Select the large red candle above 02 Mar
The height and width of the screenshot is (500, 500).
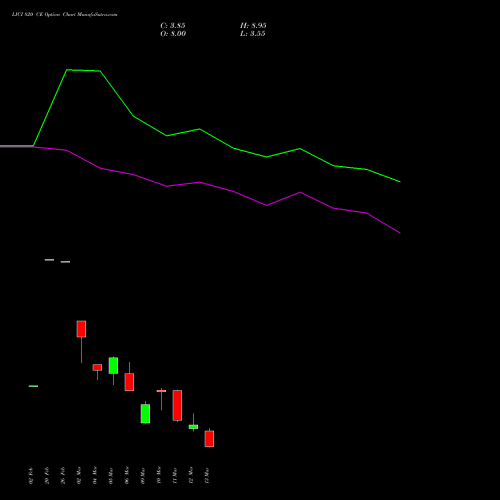81,329
